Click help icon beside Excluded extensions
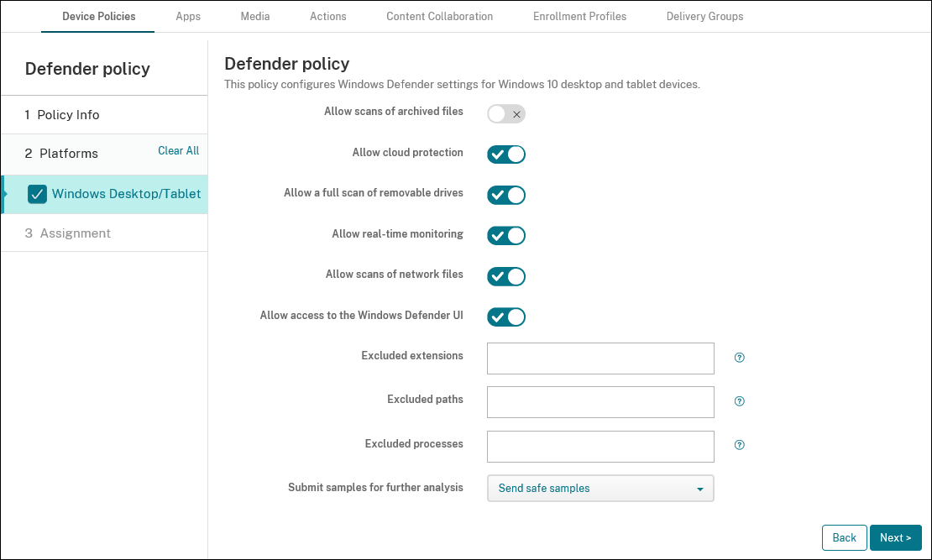Screen dimensions: 932x560 740,358
